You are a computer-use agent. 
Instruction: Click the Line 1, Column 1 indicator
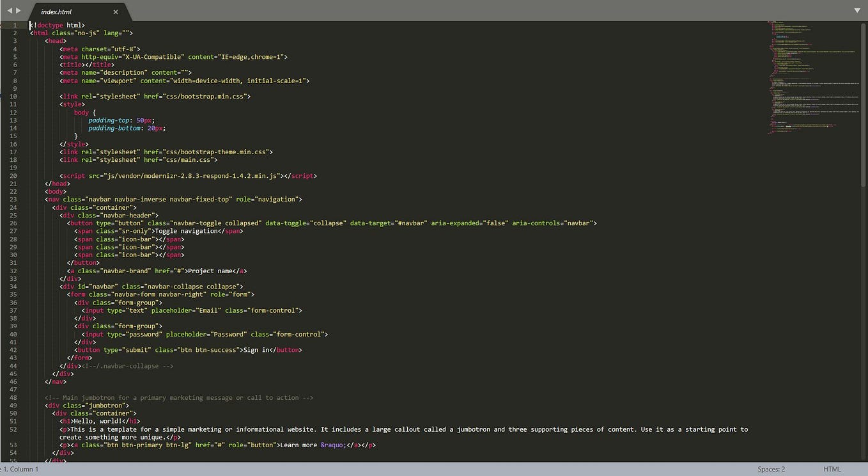click(19, 469)
